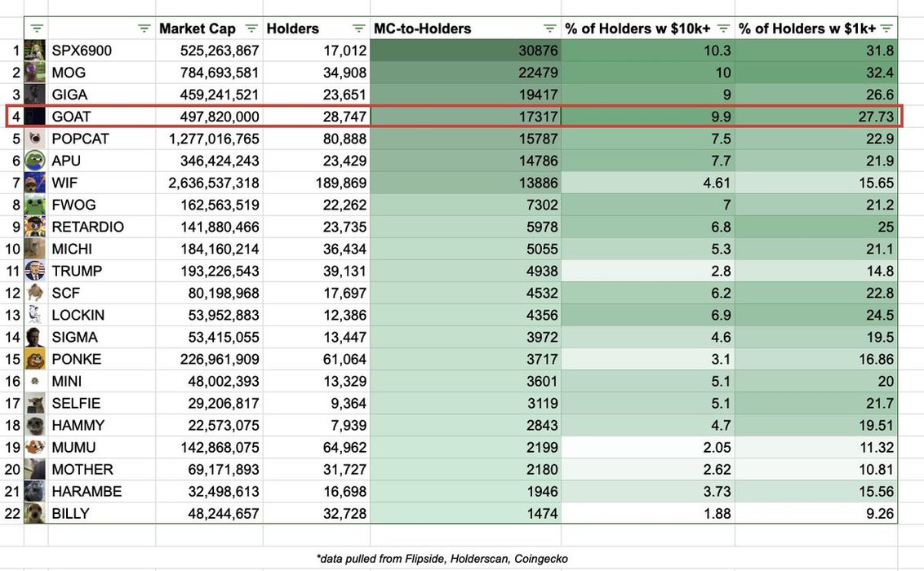Screen dimensions: 924x571
Task: Open the token name column filter
Action: click(x=144, y=29)
